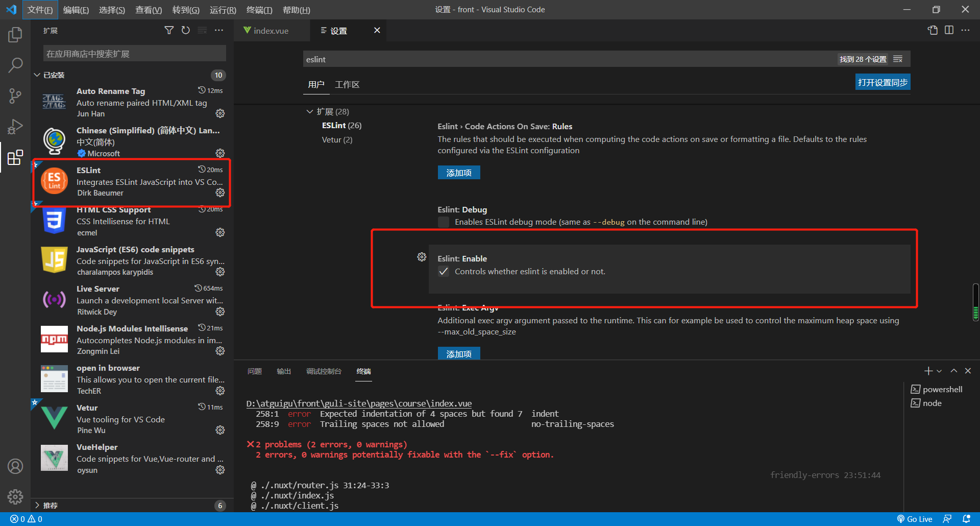
Task: Toggle the notifications bell in status bar
Action: click(966, 518)
